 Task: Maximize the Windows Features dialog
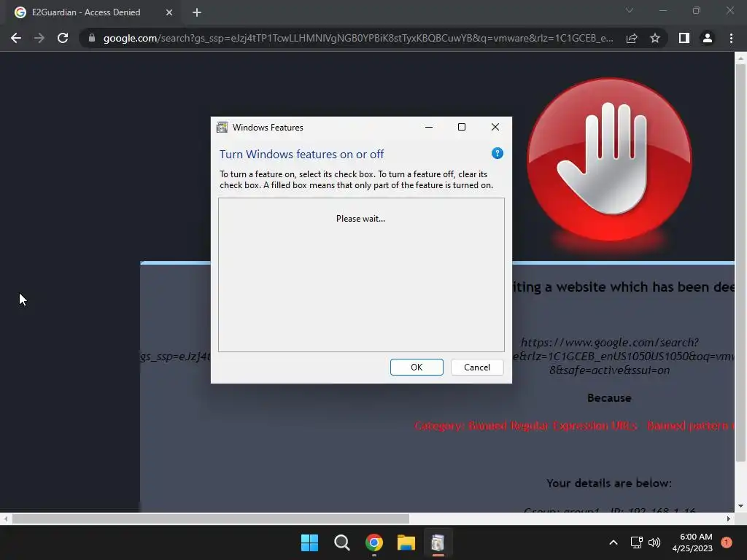pos(462,127)
